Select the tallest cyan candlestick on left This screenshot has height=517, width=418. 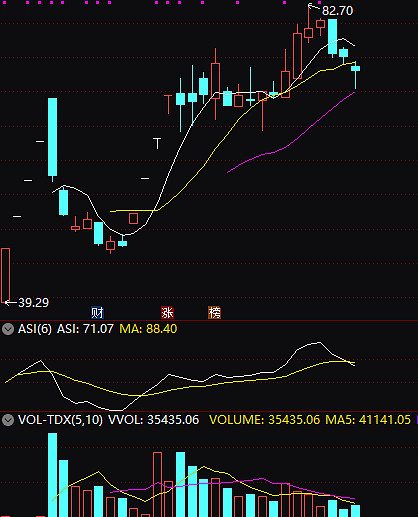52,137
